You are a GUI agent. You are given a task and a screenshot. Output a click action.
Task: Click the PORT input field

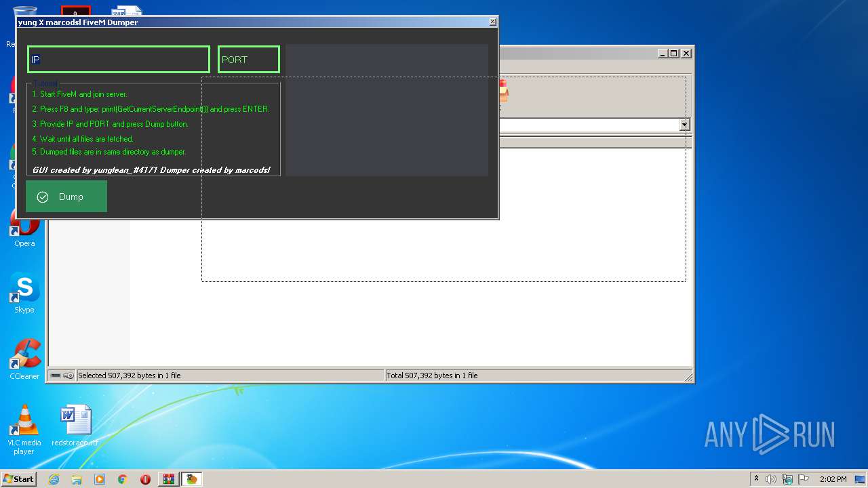pos(249,60)
